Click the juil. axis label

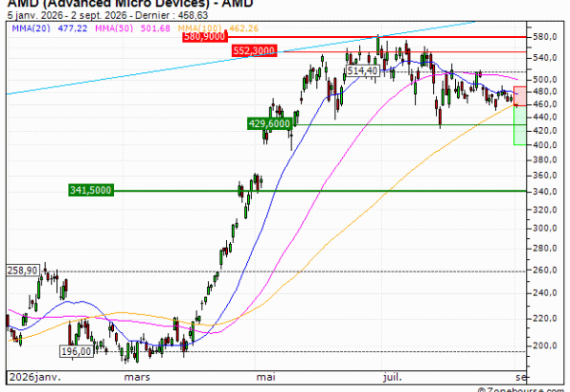pos(392,378)
